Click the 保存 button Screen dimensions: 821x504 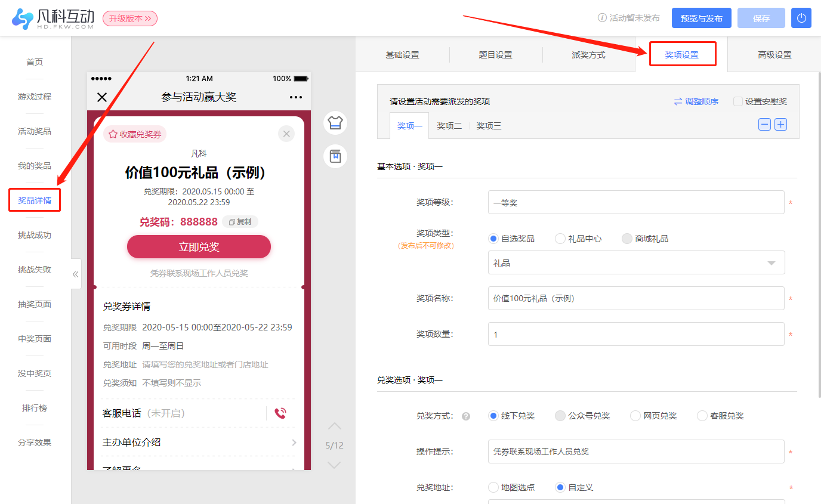tap(761, 18)
